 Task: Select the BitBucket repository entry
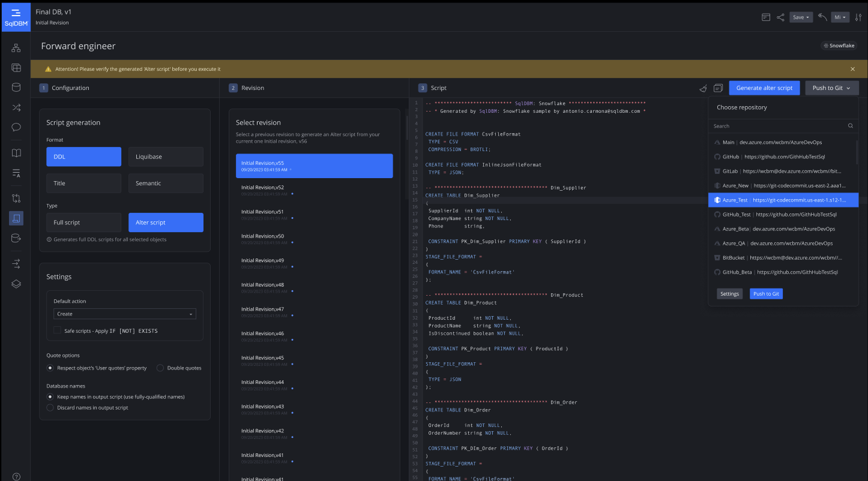(783, 257)
